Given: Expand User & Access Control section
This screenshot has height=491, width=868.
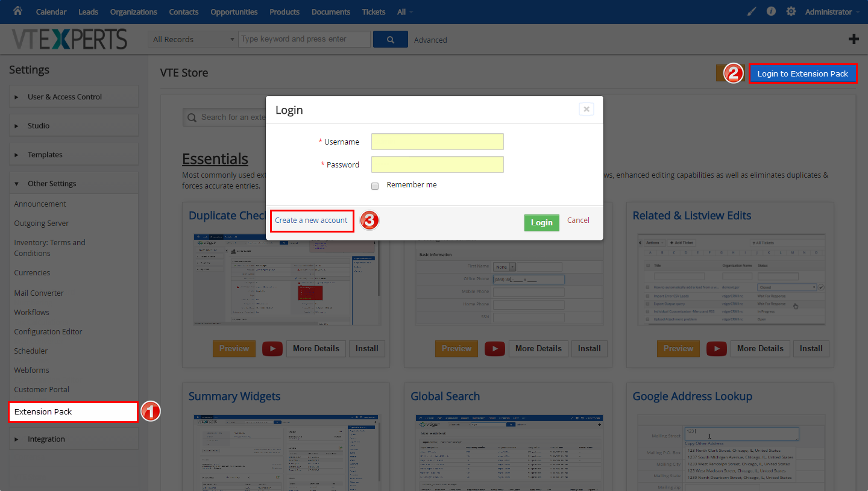Looking at the screenshot, I should [x=74, y=96].
